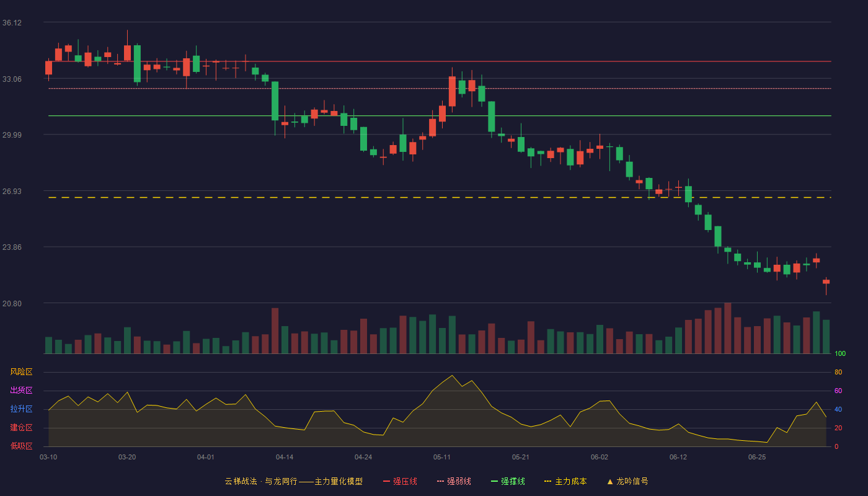Click the 06-25 date label
Viewport: 868px width, 496px height.
click(757, 457)
